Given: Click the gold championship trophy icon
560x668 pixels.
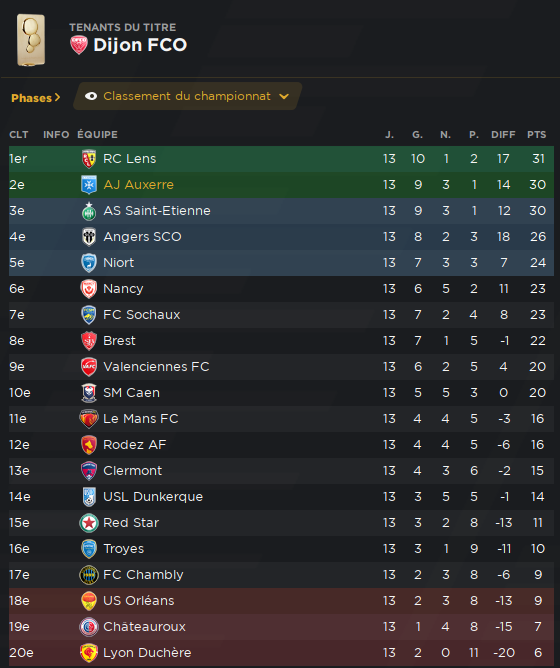Looking at the screenshot, I should [31, 40].
